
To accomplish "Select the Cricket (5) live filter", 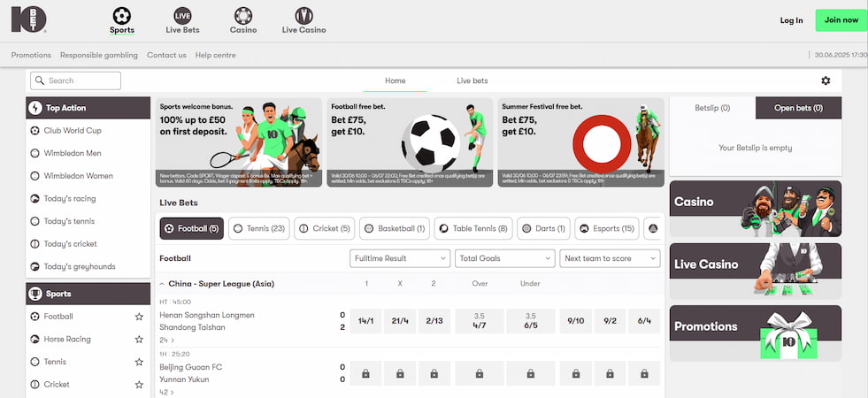I will pyautogui.click(x=325, y=228).
